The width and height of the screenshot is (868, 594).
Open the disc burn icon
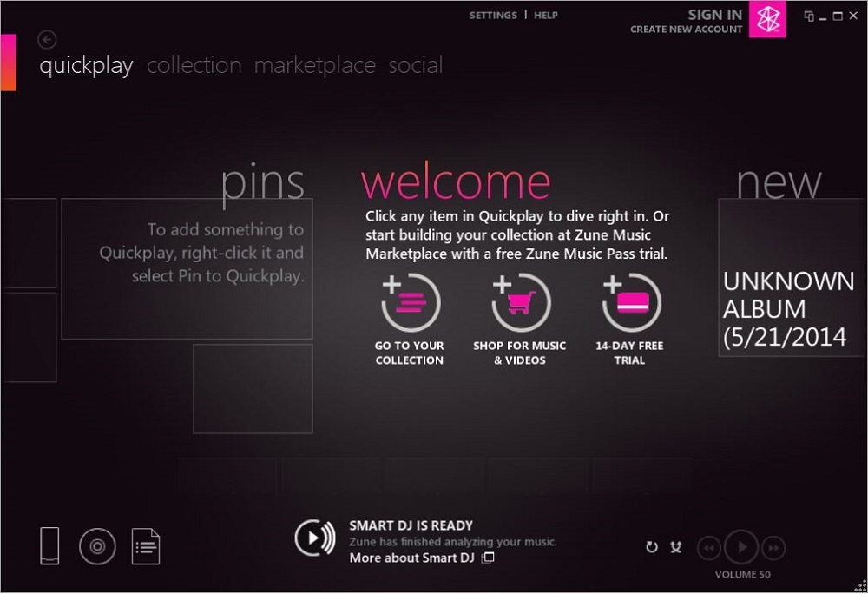point(97,547)
